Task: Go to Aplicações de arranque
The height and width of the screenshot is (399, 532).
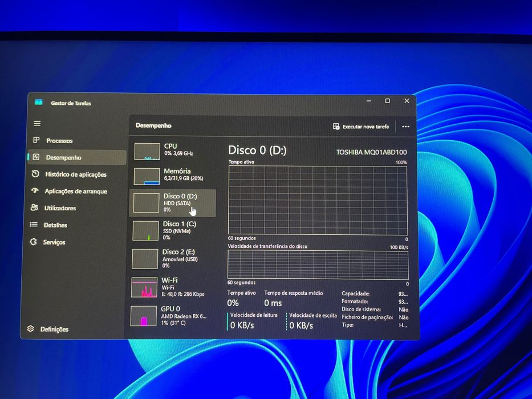Action: click(75, 191)
